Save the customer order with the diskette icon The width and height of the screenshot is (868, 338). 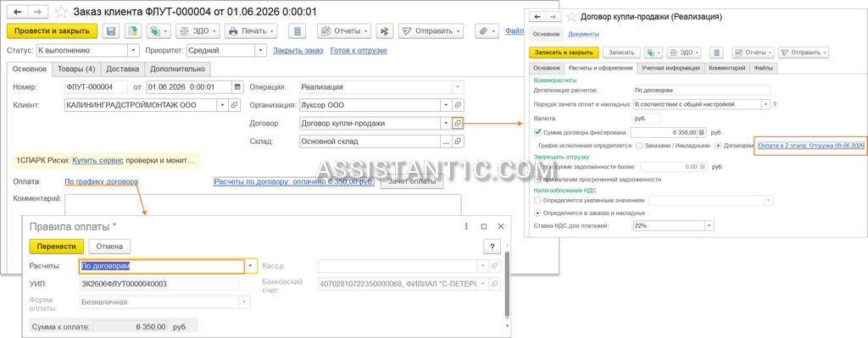111,31
